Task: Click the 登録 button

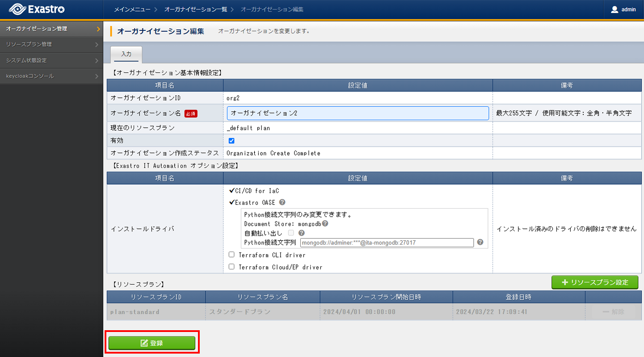Action: coord(152,343)
